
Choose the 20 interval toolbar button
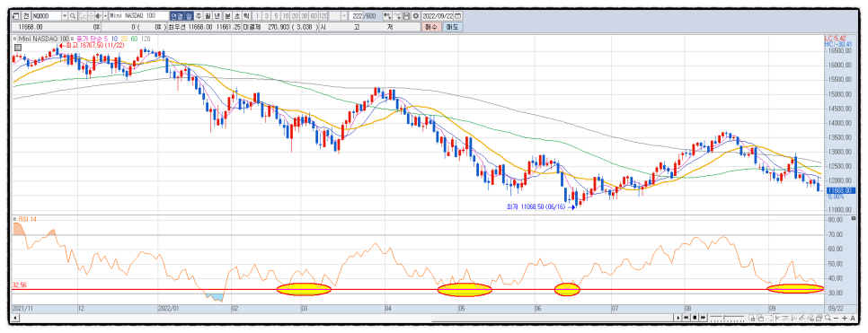coord(295,15)
